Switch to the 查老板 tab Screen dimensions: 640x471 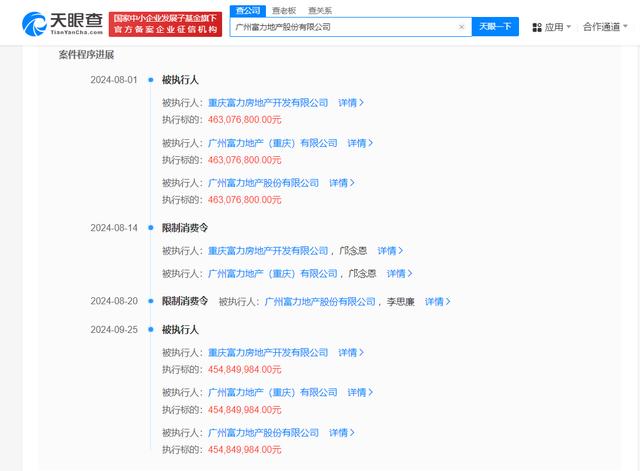pos(284,11)
